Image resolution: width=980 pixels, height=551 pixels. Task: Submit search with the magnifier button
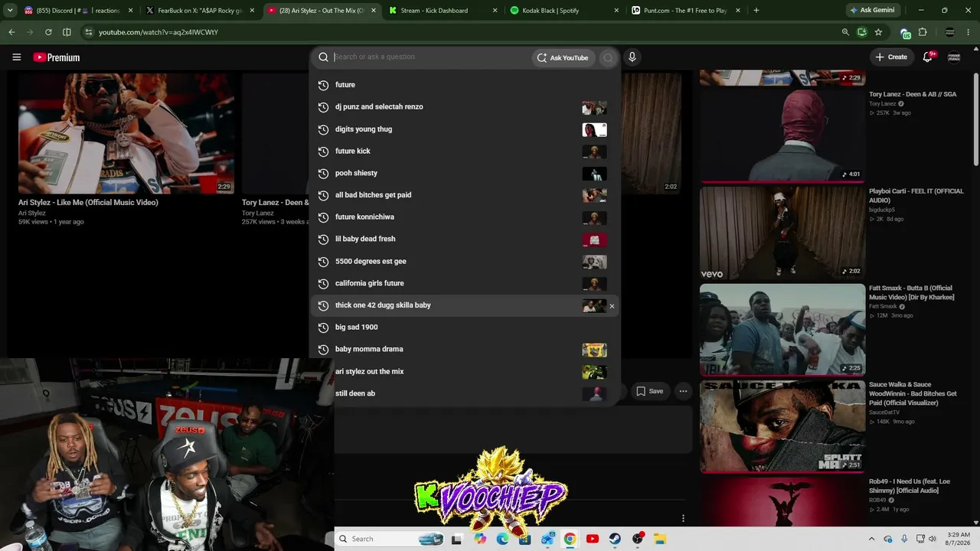(x=608, y=57)
